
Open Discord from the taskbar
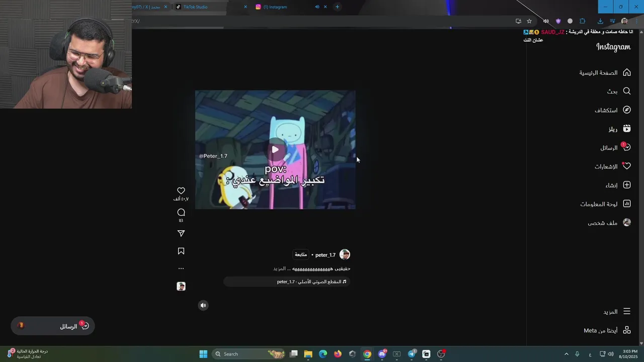[382, 354]
